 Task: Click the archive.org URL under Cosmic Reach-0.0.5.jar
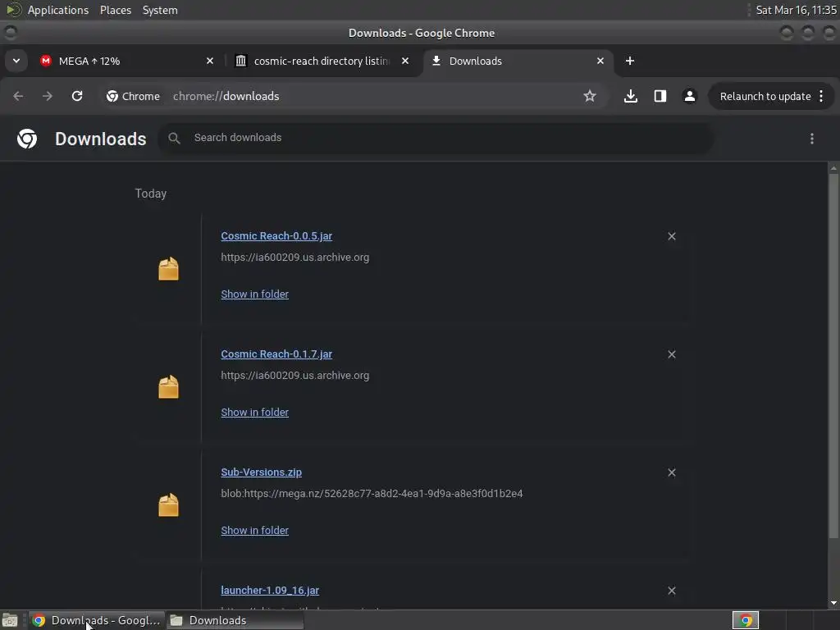pos(295,257)
